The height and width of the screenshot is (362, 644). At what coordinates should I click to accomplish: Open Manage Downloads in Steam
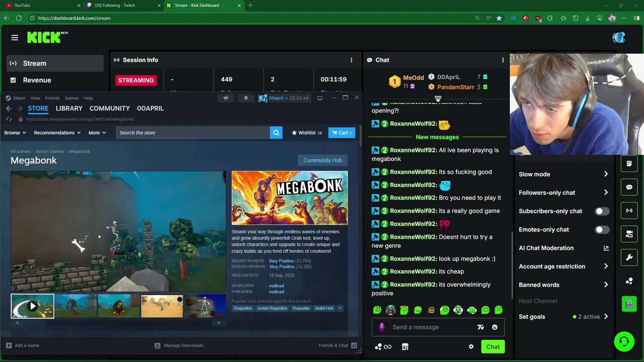click(x=179, y=345)
